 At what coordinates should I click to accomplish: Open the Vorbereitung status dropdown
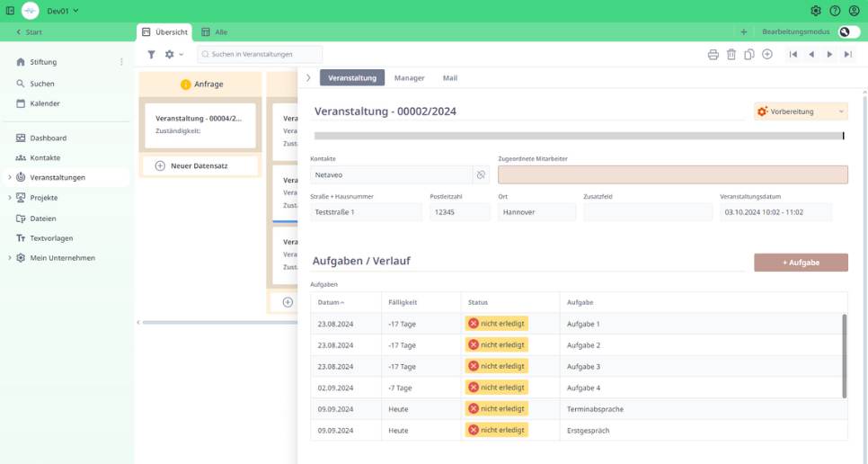coord(800,112)
